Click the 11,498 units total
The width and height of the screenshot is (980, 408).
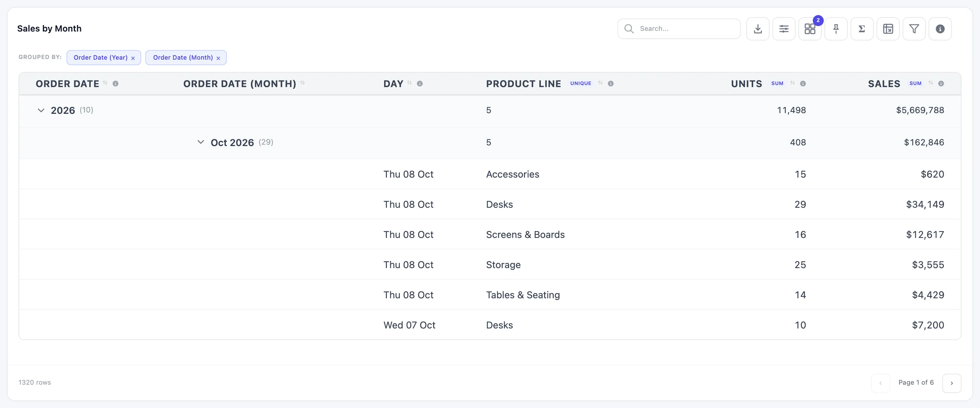(x=791, y=110)
